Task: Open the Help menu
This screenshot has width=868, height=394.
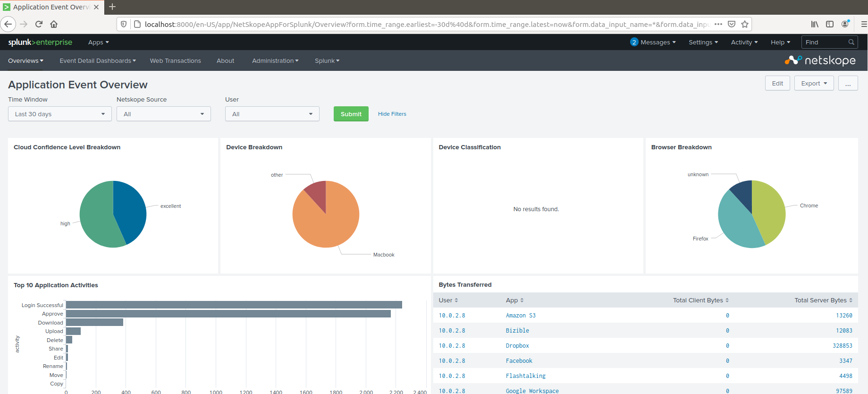Action: pyautogui.click(x=780, y=42)
